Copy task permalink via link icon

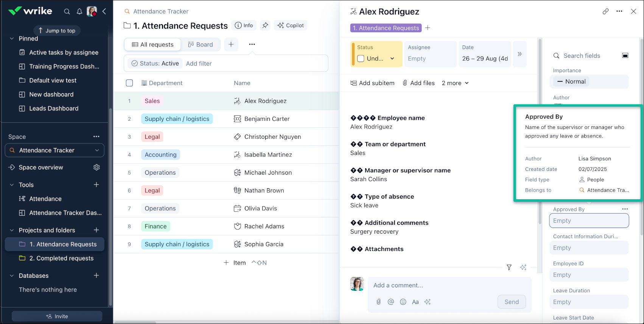point(605,11)
